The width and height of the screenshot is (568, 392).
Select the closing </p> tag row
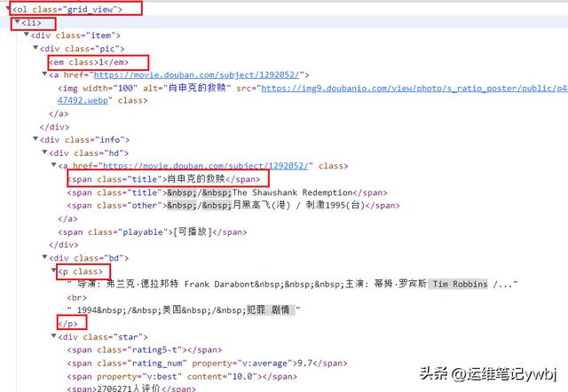tap(67, 324)
